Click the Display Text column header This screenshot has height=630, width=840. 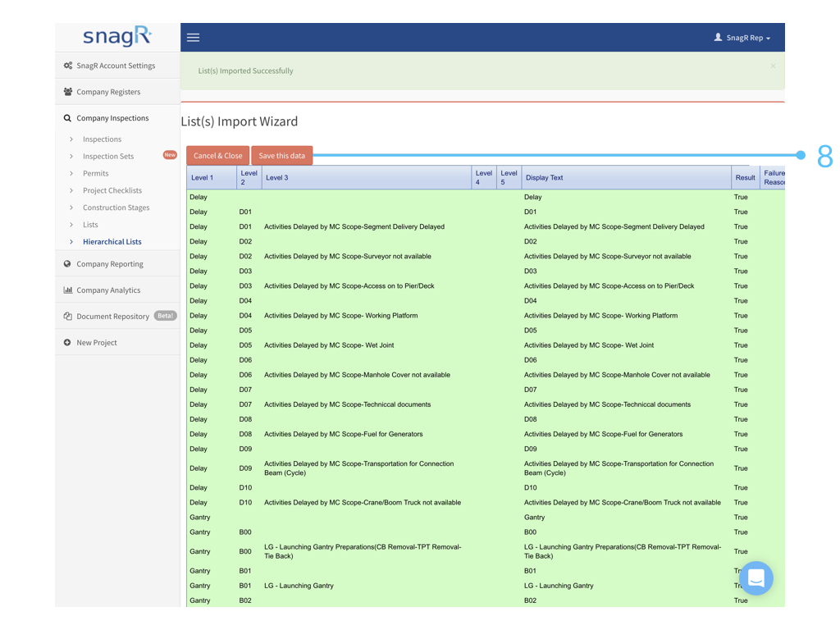coord(626,178)
